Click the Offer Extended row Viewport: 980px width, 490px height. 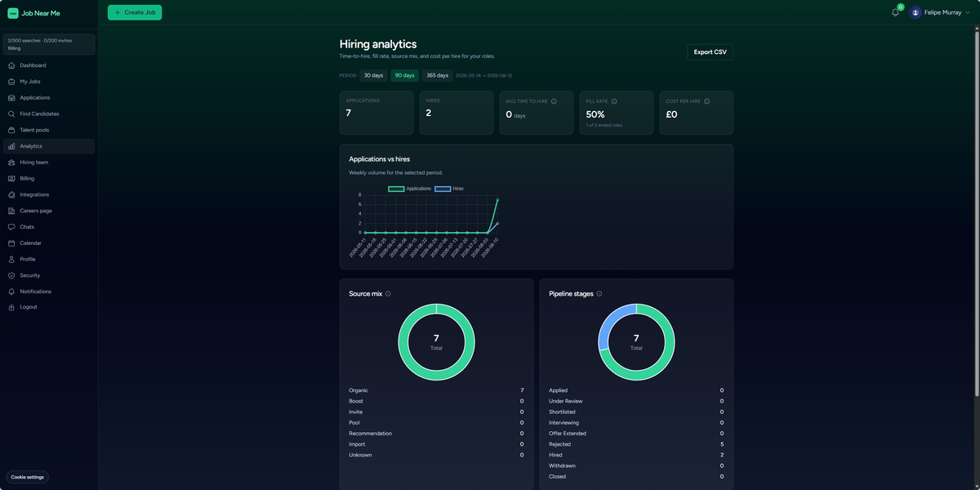[x=636, y=434]
